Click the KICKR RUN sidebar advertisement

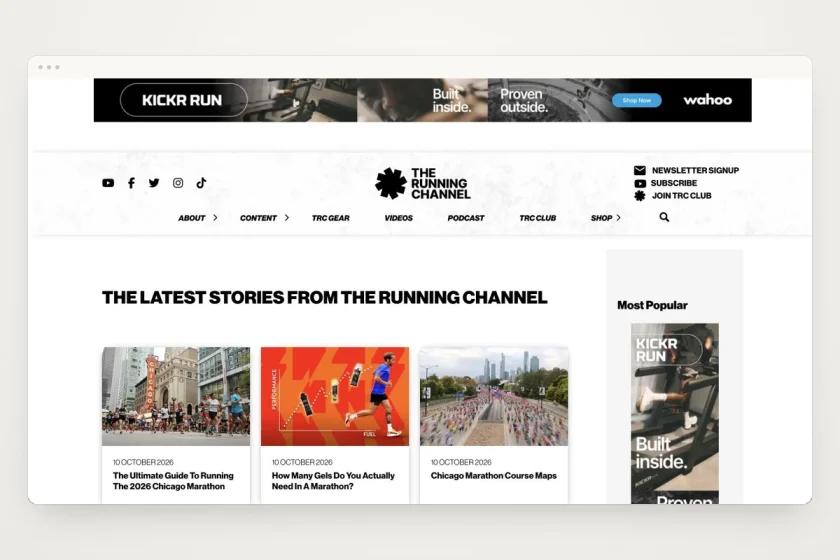click(675, 413)
